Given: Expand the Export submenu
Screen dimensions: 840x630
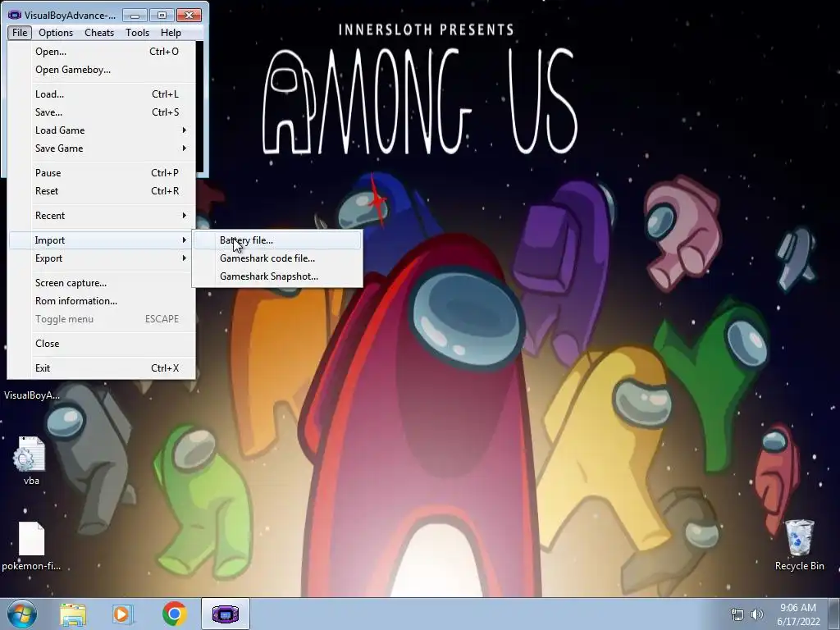Looking at the screenshot, I should 102,258.
